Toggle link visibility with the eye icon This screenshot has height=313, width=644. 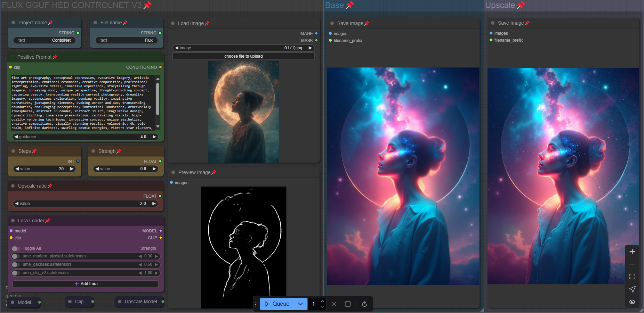click(632, 302)
